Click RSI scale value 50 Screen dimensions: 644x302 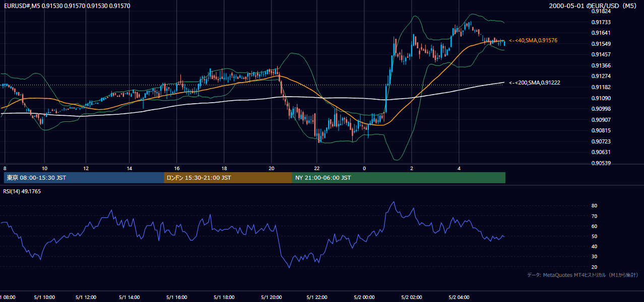click(594, 236)
